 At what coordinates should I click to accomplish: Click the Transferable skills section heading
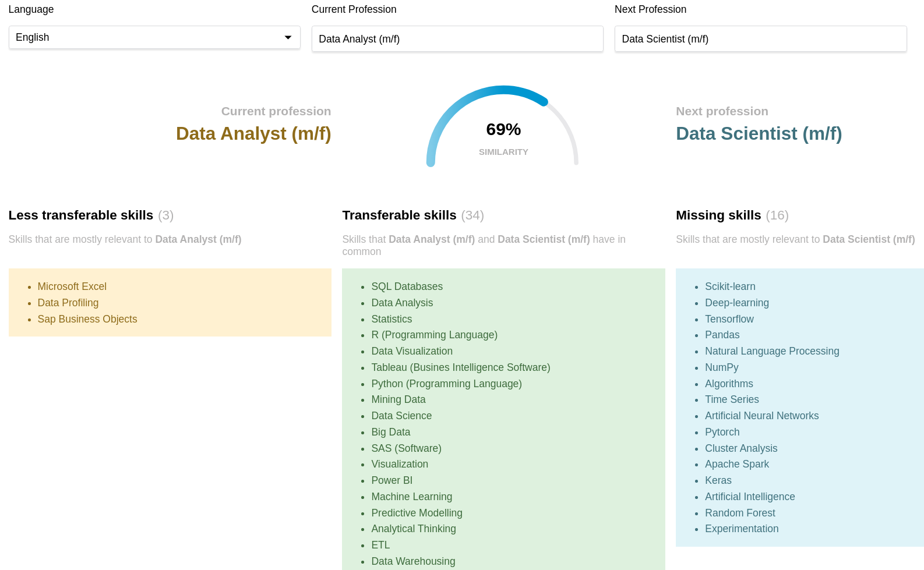coord(399,215)
